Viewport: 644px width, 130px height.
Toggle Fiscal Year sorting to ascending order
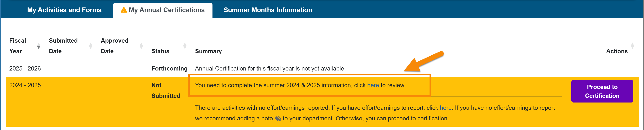click(39, 46)
